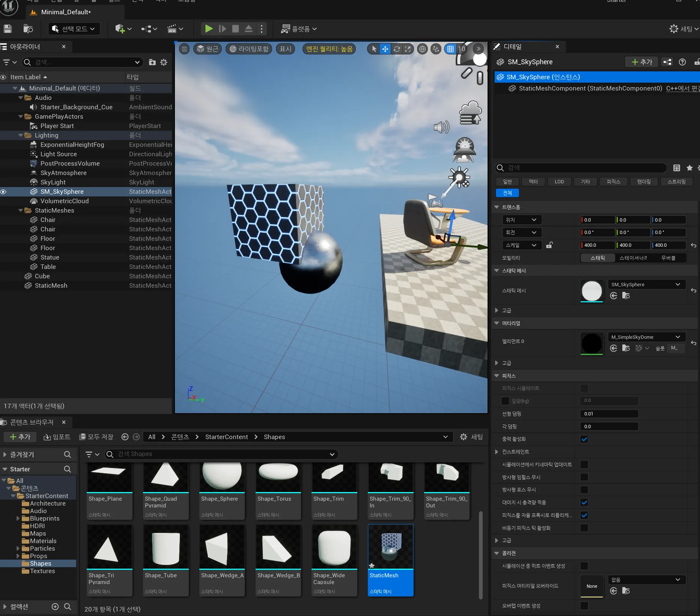Toggle visibility eye for SM_SkySphere
This screenshot has width=700, height=616.
(x=4, y=192)
